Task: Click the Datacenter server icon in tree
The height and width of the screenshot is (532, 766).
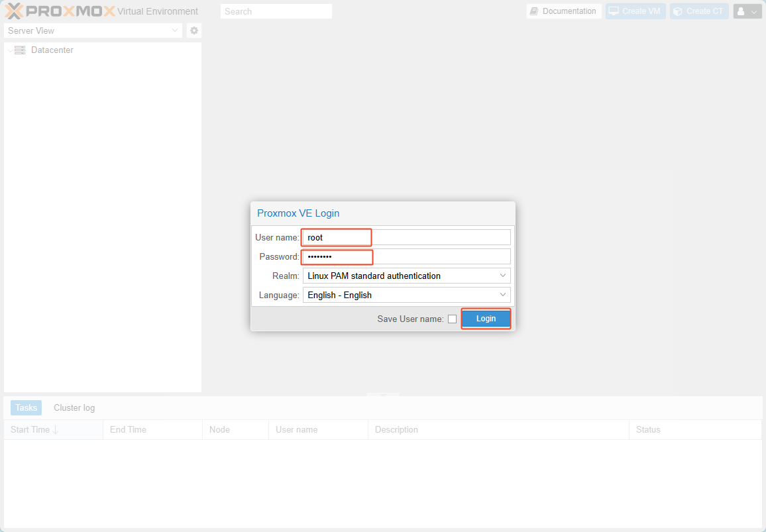Action: pyautogui.click(x=20, y=50)
